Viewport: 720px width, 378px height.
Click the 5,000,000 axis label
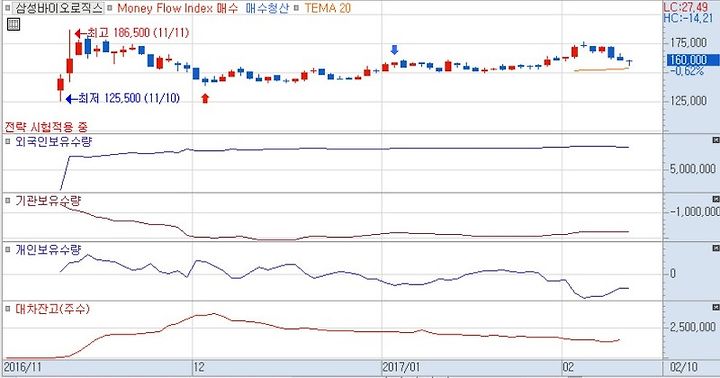[x=692, y=169]
